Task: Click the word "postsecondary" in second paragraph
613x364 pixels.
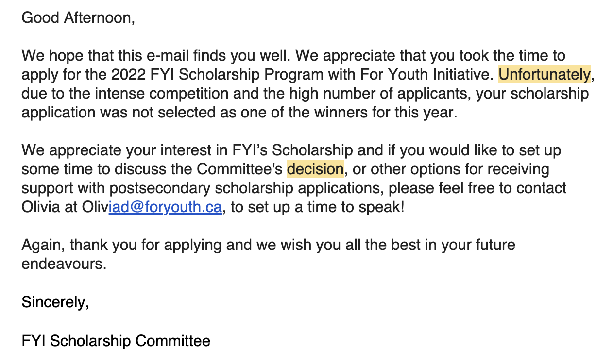Action: [x=166, y=188]
